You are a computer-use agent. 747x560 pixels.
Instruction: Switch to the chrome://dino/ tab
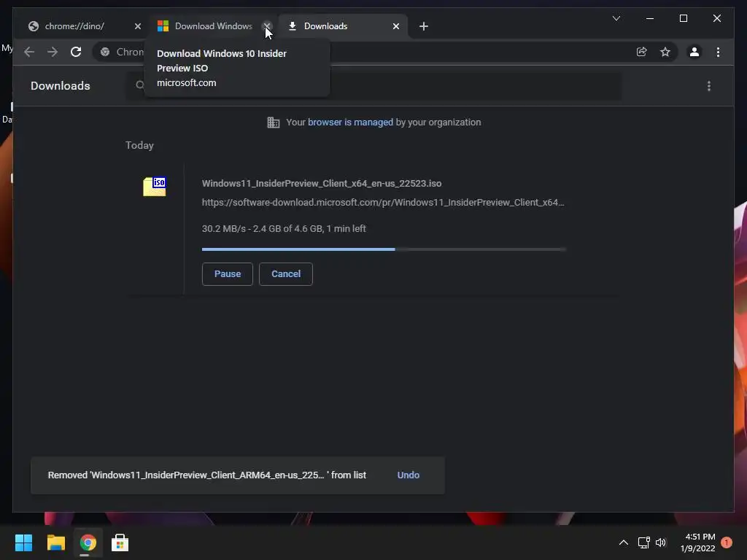(74, 26)
